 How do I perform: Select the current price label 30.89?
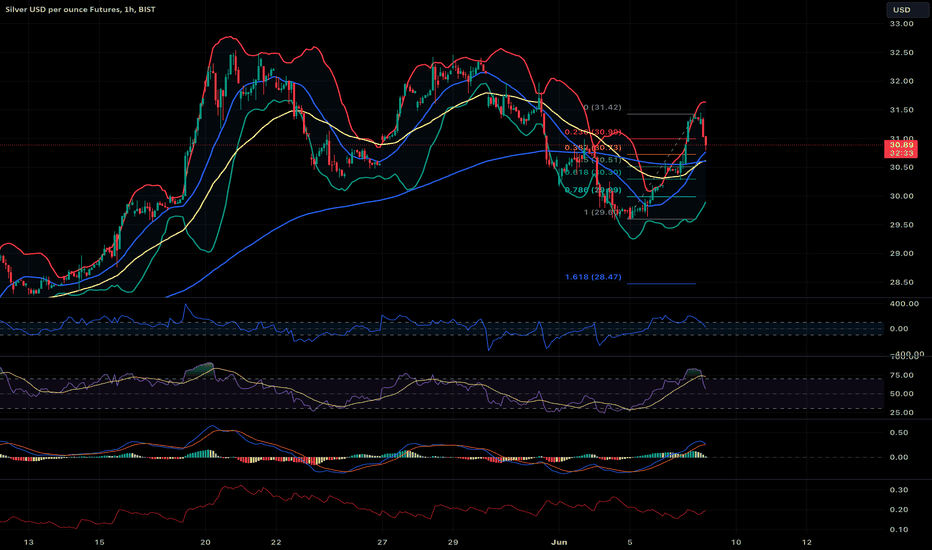[902, 145]
